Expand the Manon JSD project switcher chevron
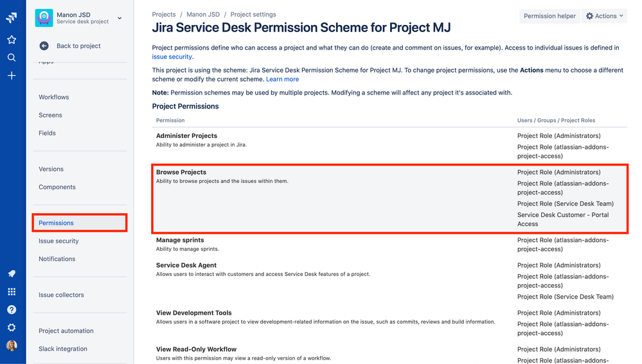The width and height of the screenshot is (642, 364). click(x=120, y=18)
